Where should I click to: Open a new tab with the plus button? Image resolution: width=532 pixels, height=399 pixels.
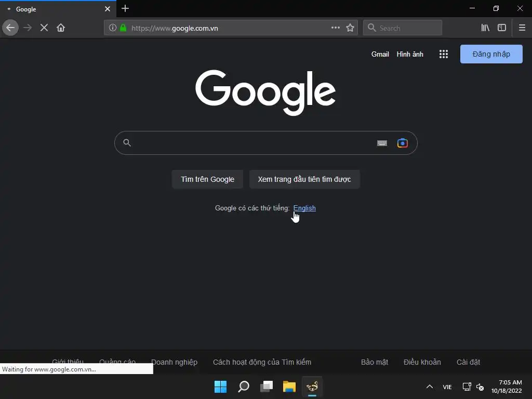click(125, 8)
